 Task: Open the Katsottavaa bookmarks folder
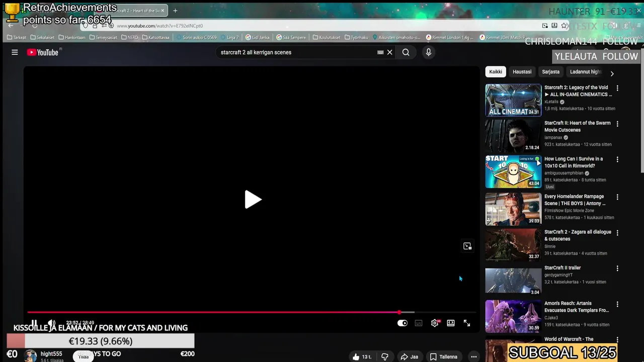[x=156, y=37]
